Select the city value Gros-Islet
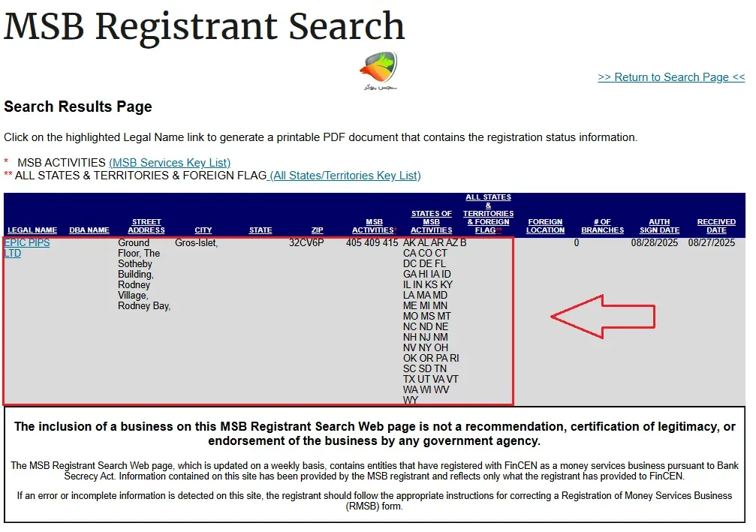 click(x=196, y=243)
